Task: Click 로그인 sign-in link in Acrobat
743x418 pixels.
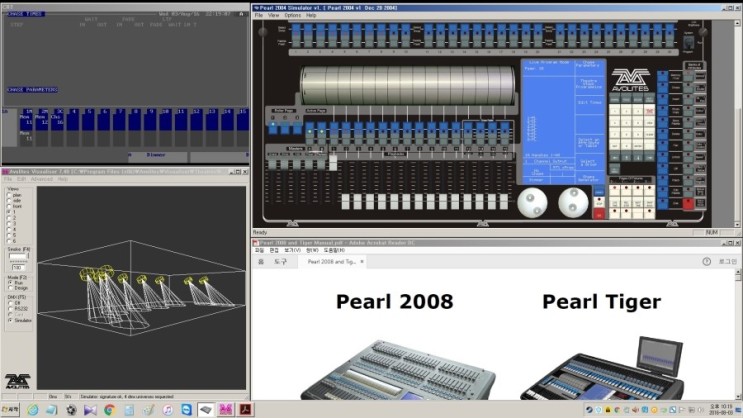Action: click(x=728, y=262)
